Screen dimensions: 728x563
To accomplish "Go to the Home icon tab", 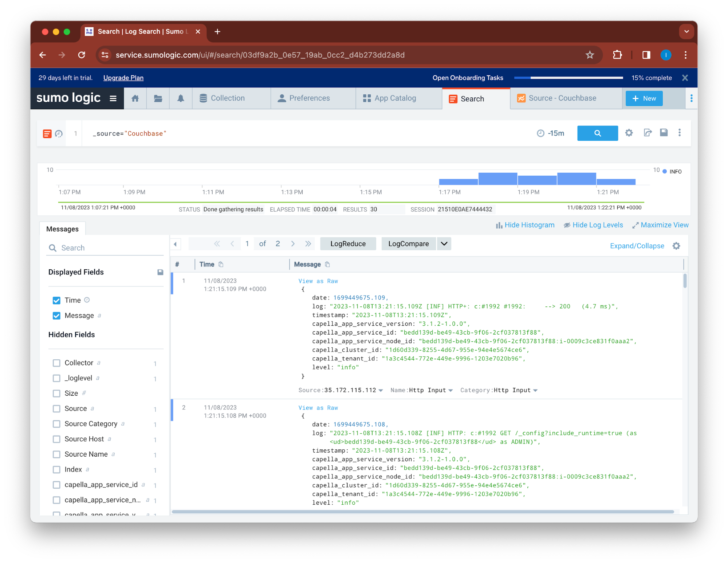I will click(135, 98).
